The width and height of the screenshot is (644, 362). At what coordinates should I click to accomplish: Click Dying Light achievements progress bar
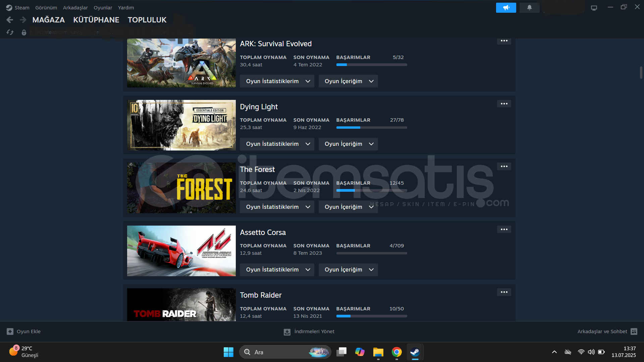click(372, 128)
